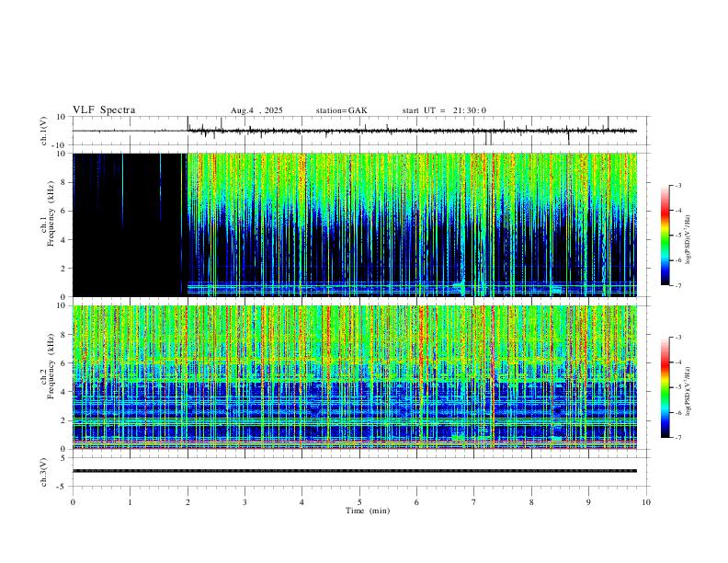Click time axis tick label "7"
The image size is (728, 563).
[x=474, y=502]
